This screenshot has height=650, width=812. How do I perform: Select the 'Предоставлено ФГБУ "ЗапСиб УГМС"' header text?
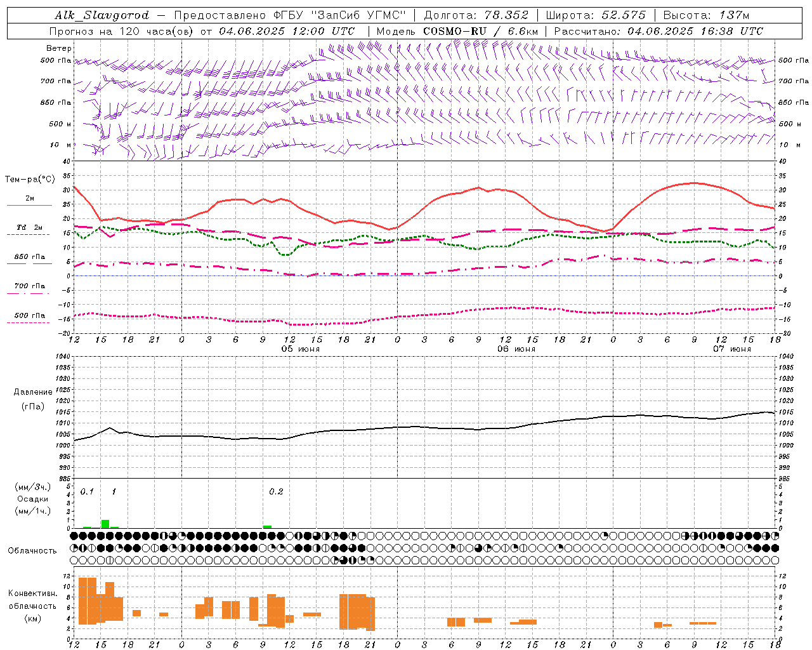[290, 15]
